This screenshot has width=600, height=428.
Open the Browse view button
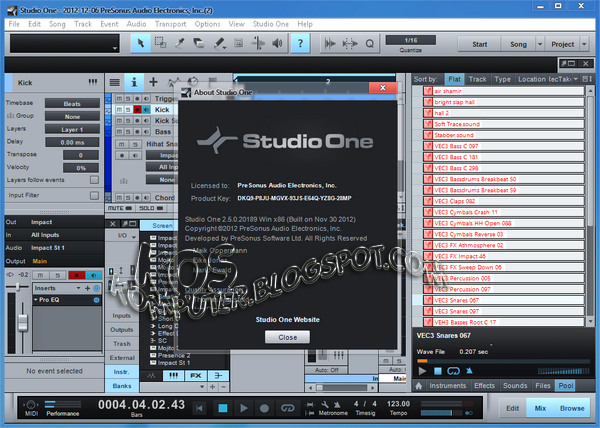click(572, 408)
